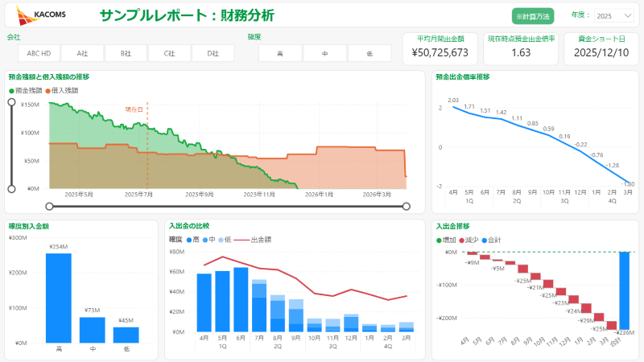644x362 pixels.
Task: Click the bottom handle of vertical zoom slider
Action: pos(11,189)
